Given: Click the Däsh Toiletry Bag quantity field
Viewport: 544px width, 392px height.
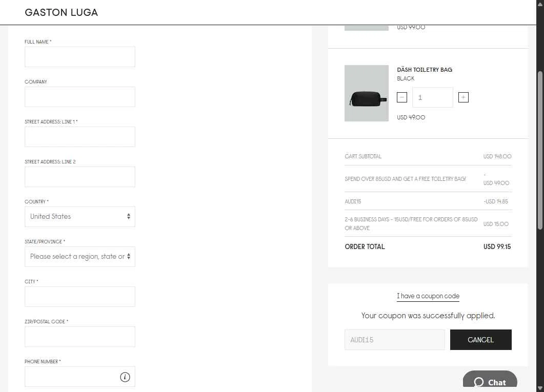Looking at the screenshot, I should [x=432, y=97].
